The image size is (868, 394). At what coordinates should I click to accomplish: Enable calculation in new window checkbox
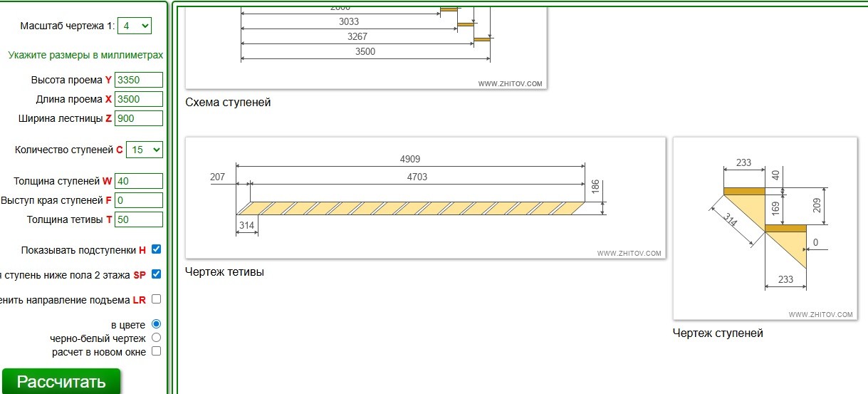coord(157,351)
